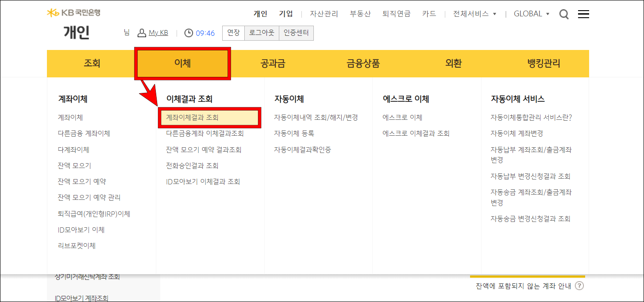Click the 인증센터 button
644x302 pixels.
296,32
